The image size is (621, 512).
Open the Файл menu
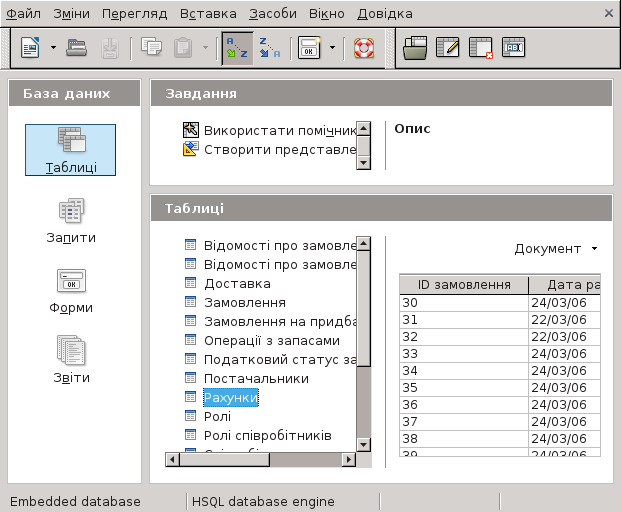click(x=23, y=14)
